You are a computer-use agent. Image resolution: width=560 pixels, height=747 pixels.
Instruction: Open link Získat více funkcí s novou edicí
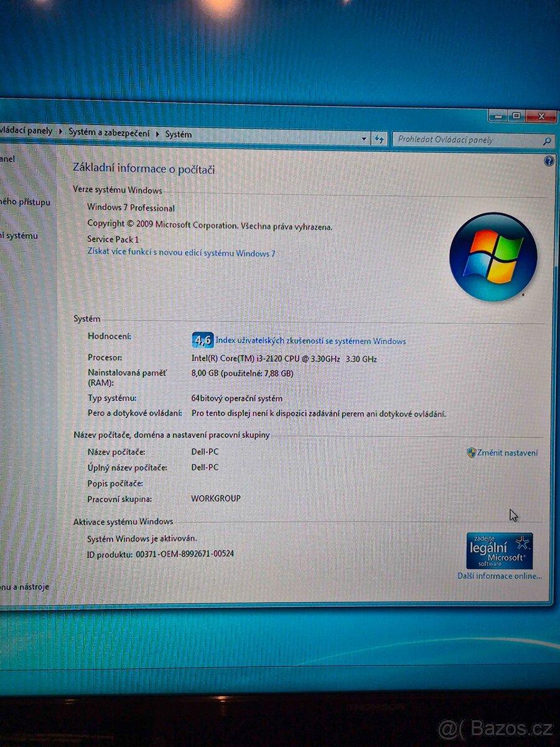(x=181, y=253)
